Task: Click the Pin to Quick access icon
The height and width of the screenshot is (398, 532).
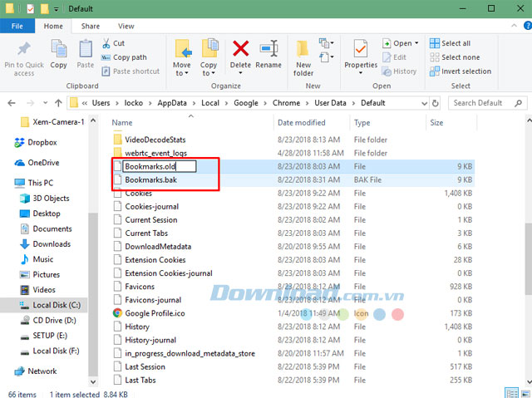Action: (x=24, y=50)
